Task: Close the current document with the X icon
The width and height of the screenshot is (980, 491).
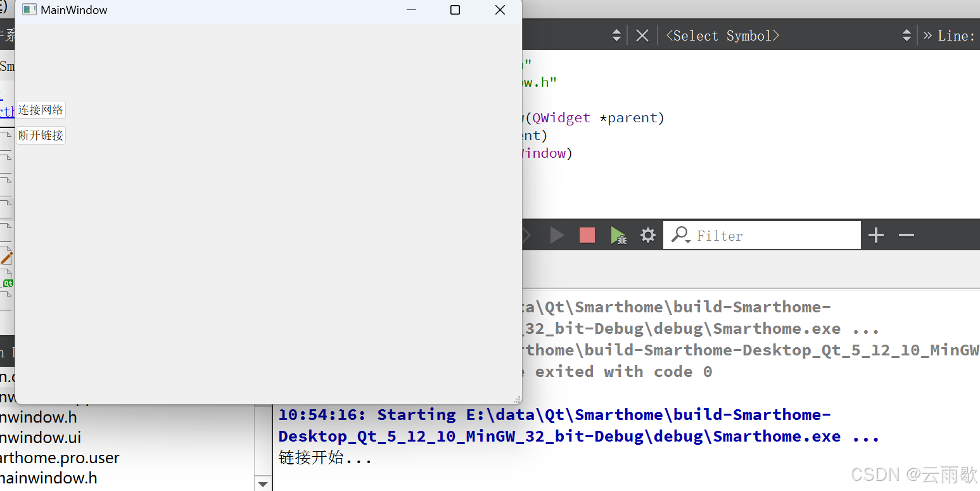Action: pos(642,35)
